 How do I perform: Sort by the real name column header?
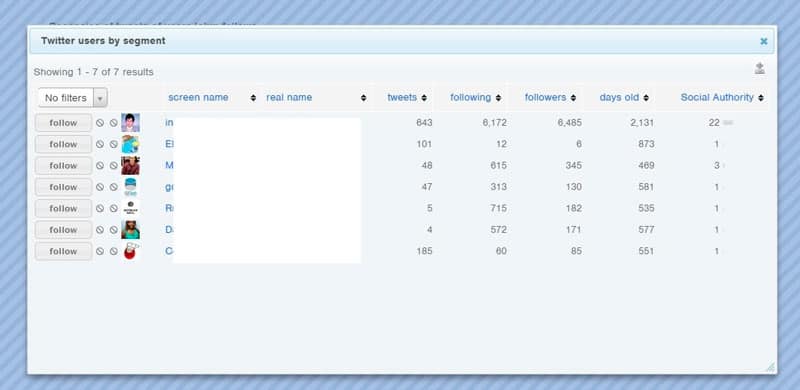click(x=289, y=98)
